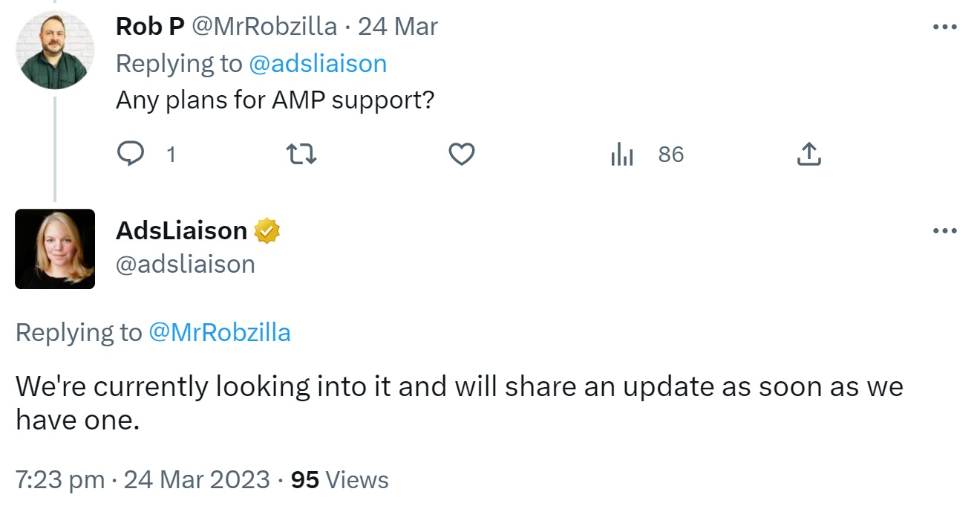The width and height of the screenshot is (980, 509).
Task: Open the "7:23 pm · 24 Mar 2023" timestamp
Action: point(143,480)
